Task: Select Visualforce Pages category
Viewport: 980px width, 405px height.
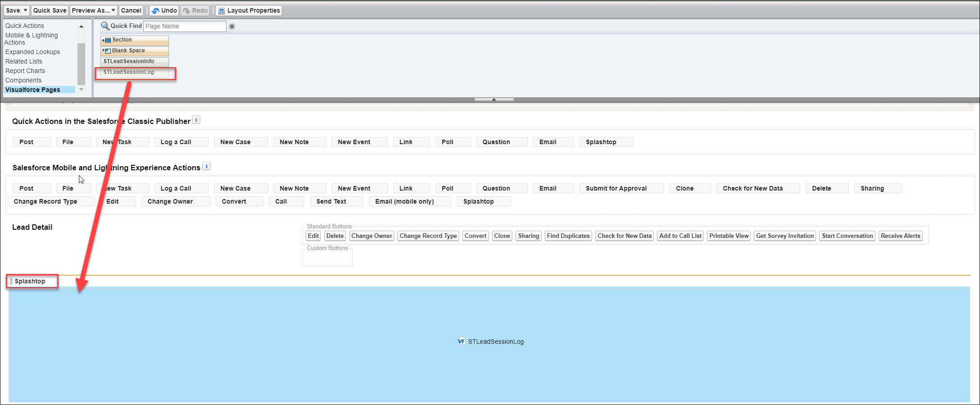Action: coord(40,90)
